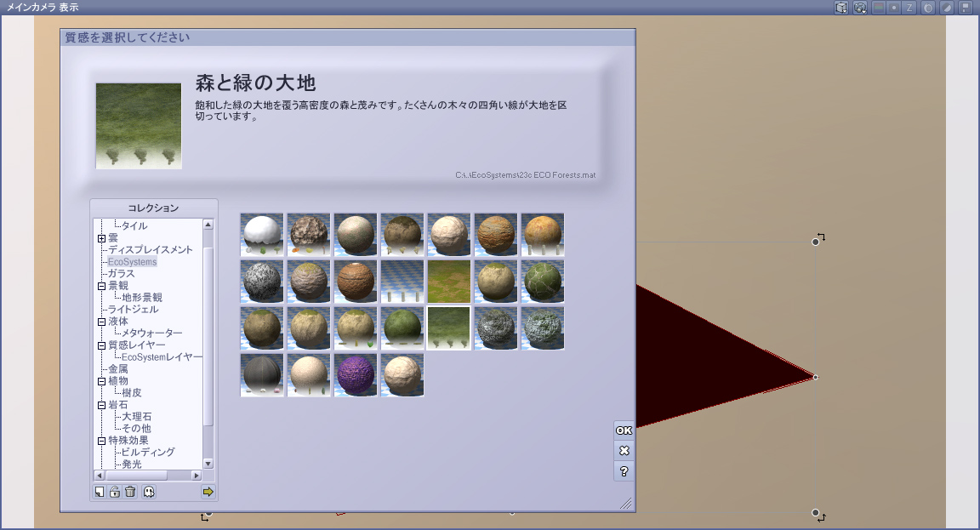Click the yellow arrow icon under the collections
The width and height of the screenshot is (980, 530).
(208, 492)
